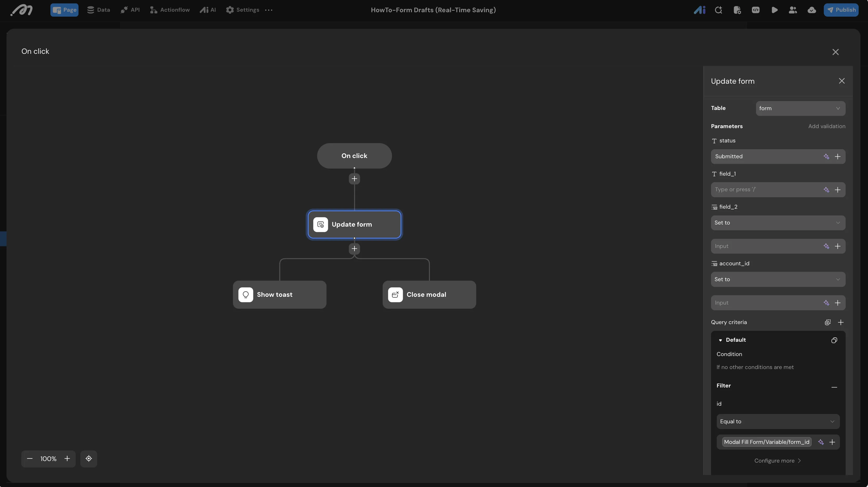
Task: Open the three-dot more menu in top bar
Action: click(268, 10)
